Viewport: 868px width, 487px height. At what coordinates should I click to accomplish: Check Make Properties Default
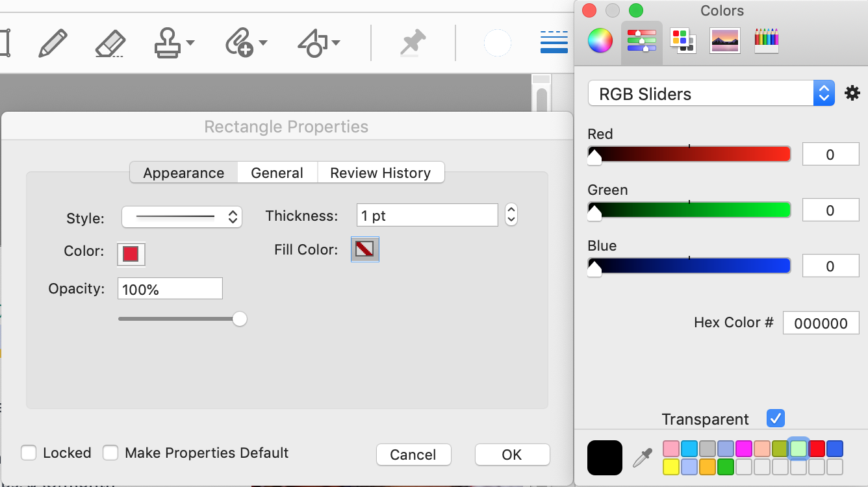click(x=110, y=453)
